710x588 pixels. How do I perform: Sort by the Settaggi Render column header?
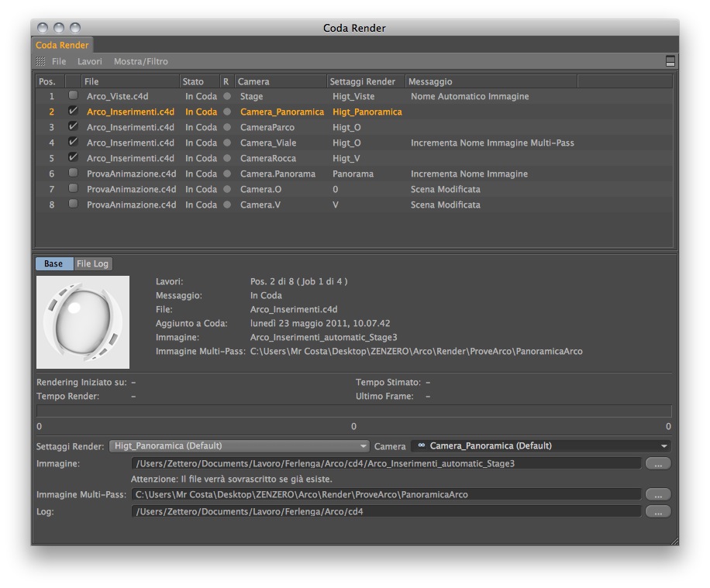pos(365,81)
